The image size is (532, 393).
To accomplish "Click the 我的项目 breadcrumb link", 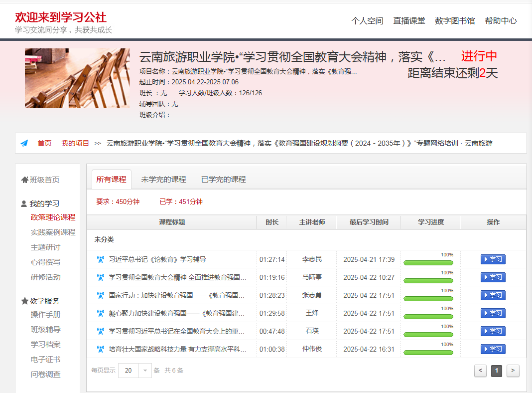I will pyautogui.click(x=75, y=143).
